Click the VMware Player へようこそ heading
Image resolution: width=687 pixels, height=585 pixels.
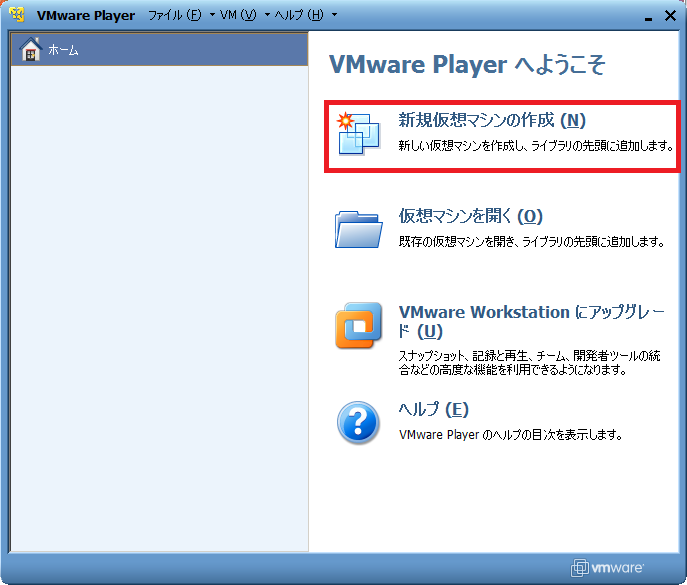tap(467, 65)
